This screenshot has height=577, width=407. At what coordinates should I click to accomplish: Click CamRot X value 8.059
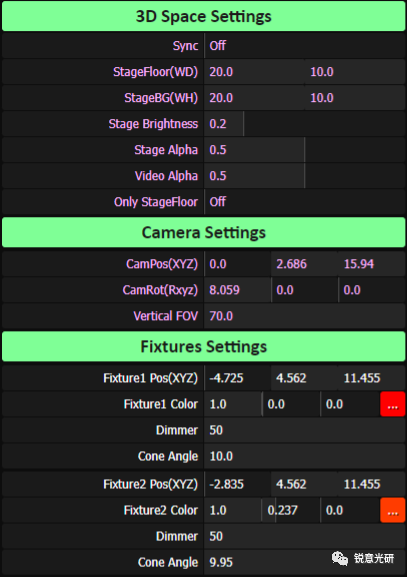pos(238,290)
